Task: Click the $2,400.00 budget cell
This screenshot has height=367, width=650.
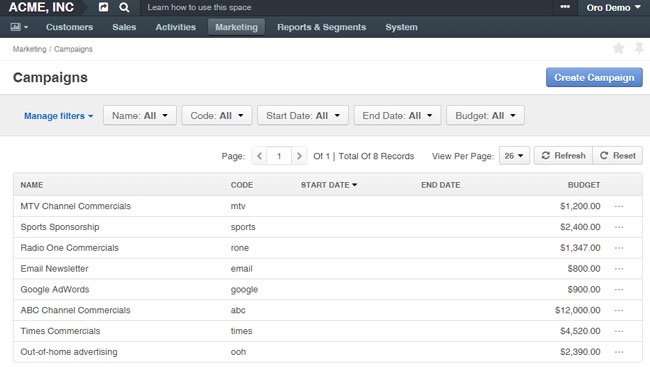Action: click(580, 227)
